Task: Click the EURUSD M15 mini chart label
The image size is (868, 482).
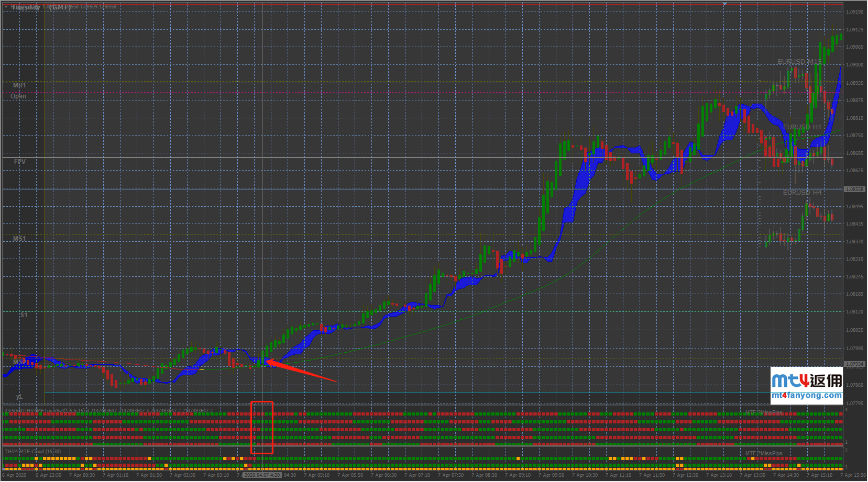Action: click(x=799, y=62)
